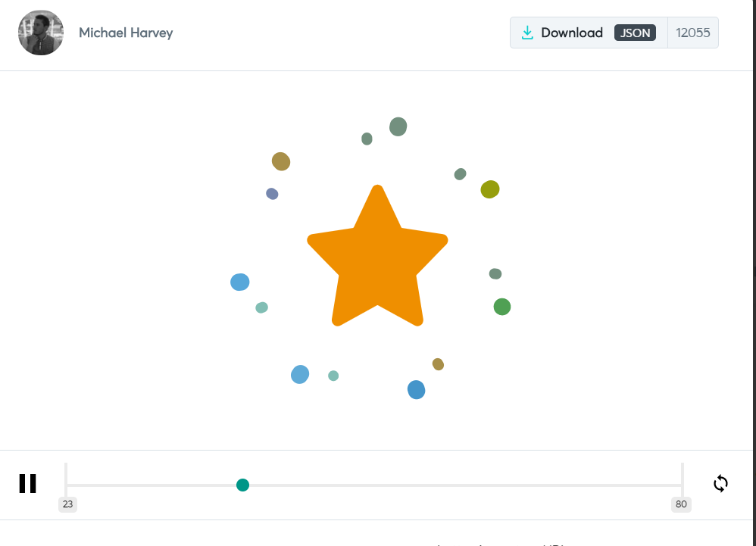Screen dimensions: 756x546
Task: Select the JSON format badge
Action: pos(635,33)
